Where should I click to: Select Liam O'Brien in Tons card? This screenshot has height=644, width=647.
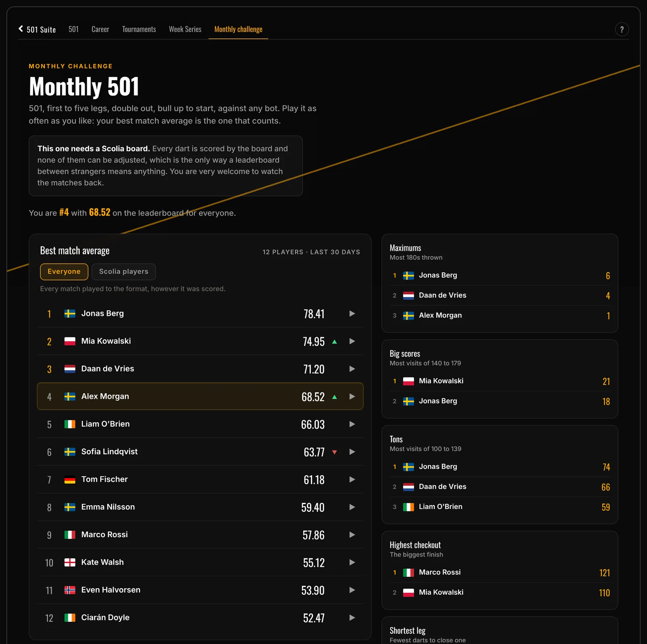pos(500,507)
